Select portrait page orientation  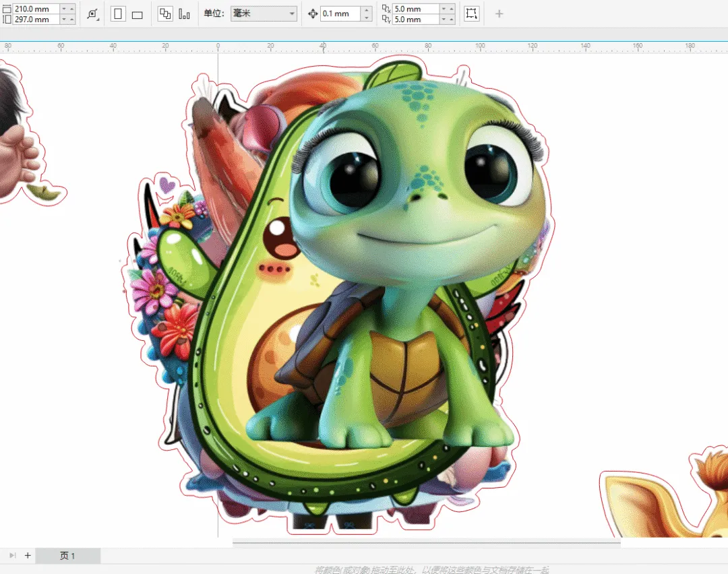[118, 14]
